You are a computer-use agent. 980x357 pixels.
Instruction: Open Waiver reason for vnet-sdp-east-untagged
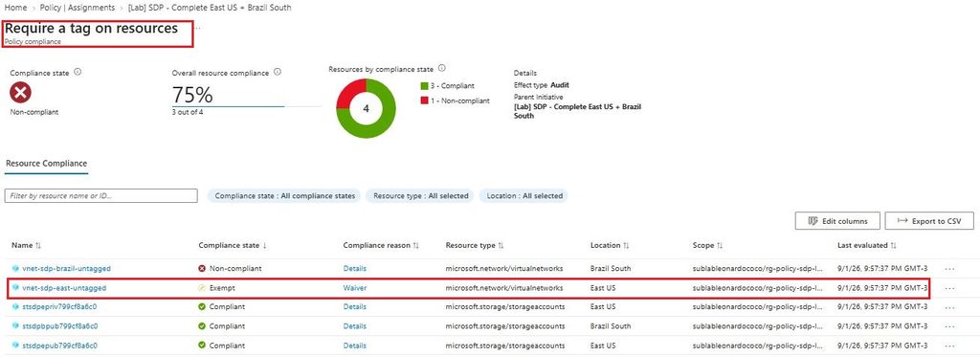pos(355,288)
